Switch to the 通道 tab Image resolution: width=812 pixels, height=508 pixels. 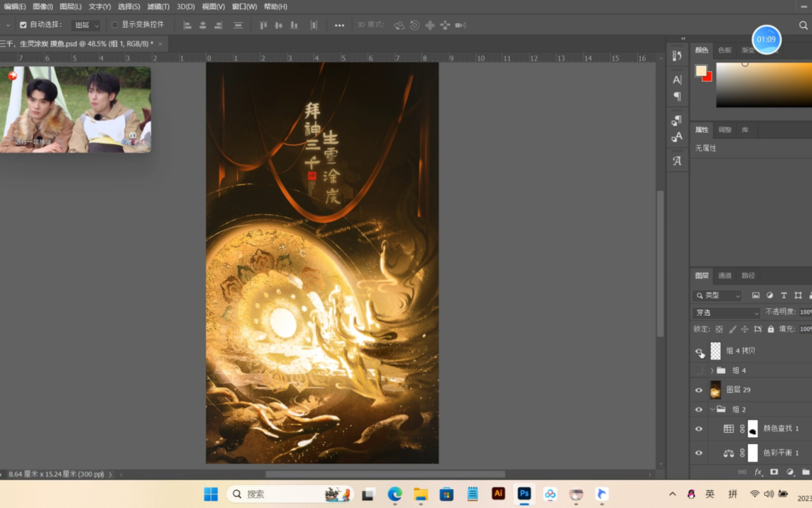[725, 276]
